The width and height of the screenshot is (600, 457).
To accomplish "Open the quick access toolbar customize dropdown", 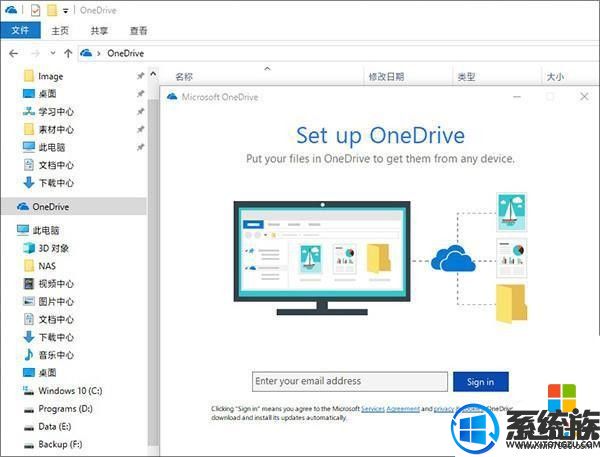I will 65,11.
